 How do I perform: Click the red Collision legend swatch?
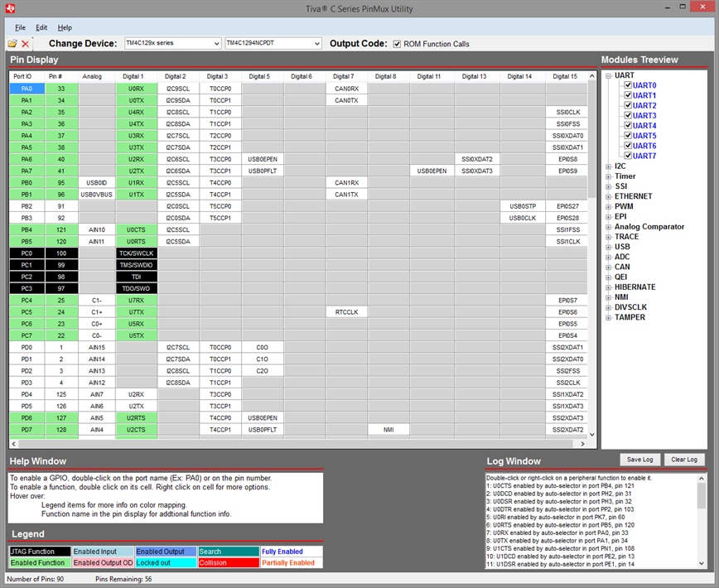click(229, 563)
